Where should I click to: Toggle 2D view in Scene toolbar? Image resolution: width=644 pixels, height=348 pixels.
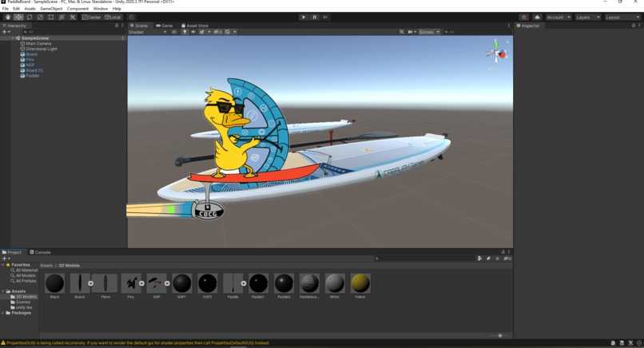(173, 32)
